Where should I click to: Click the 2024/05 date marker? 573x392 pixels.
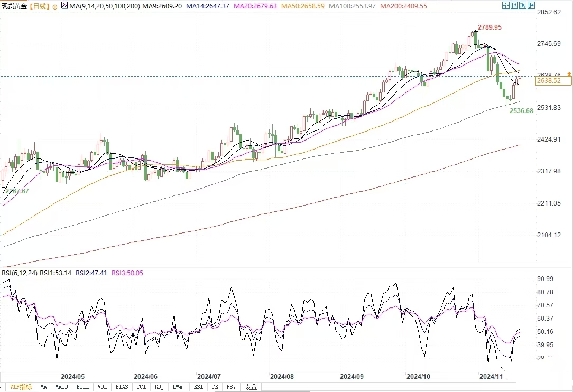[x=72, y=376]
